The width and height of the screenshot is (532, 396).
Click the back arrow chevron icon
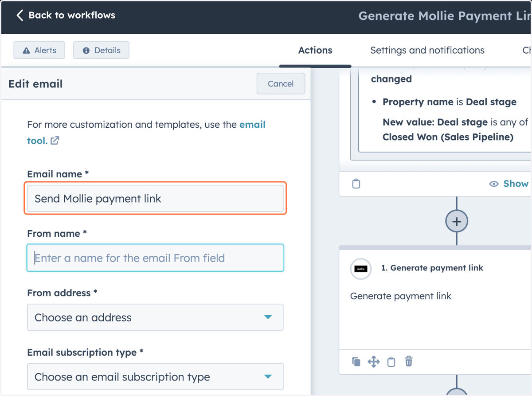tap(20, 16)
